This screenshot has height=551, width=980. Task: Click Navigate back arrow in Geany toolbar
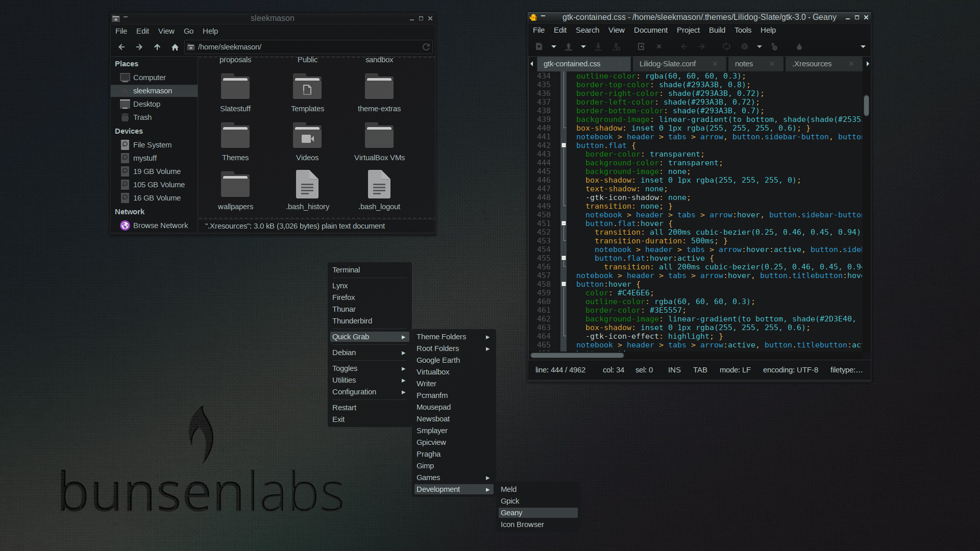(x=684, y=46)
